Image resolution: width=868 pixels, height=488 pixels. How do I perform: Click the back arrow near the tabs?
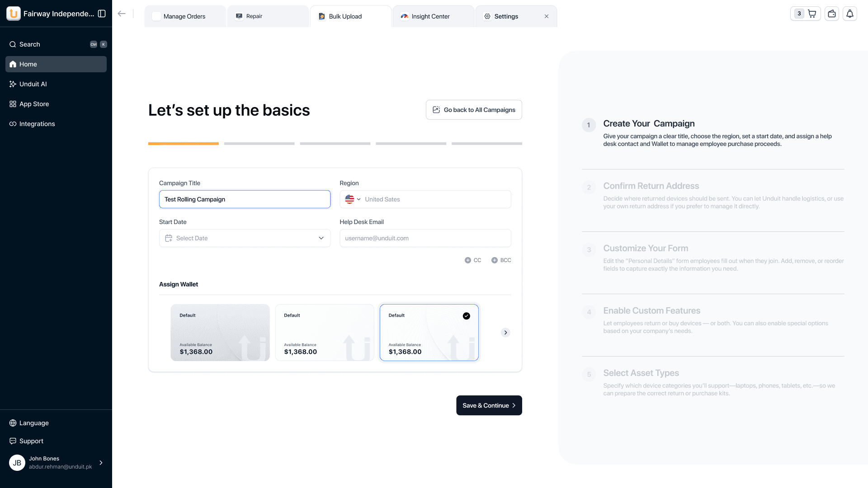[122, 14]
